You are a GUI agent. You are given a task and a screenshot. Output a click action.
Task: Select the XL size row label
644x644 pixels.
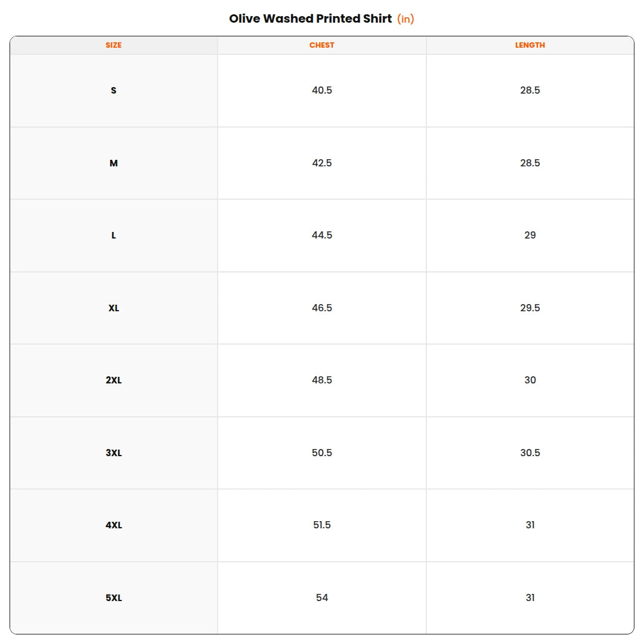click(113, 308)
